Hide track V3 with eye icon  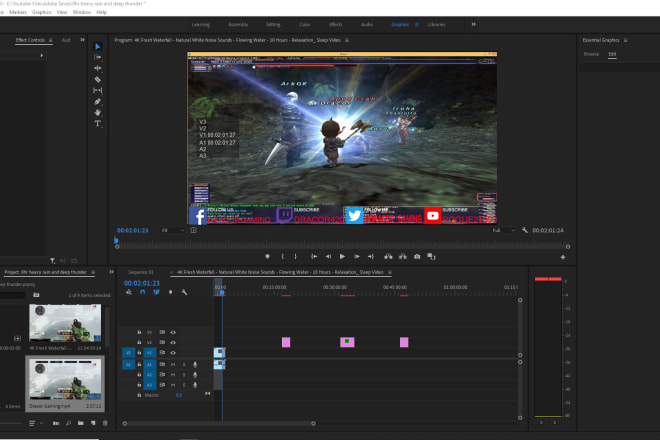coord(173,332)
